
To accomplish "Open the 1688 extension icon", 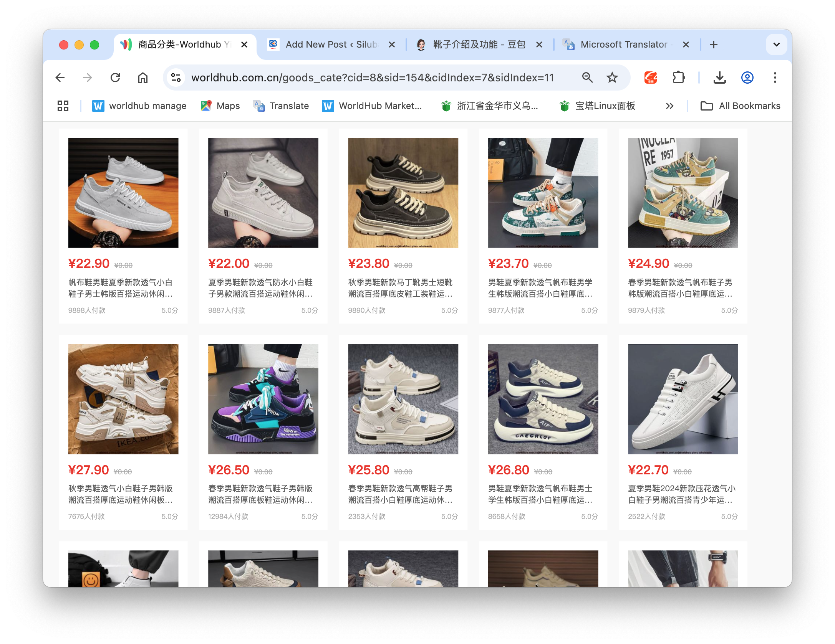I will (x=650, y=78).
